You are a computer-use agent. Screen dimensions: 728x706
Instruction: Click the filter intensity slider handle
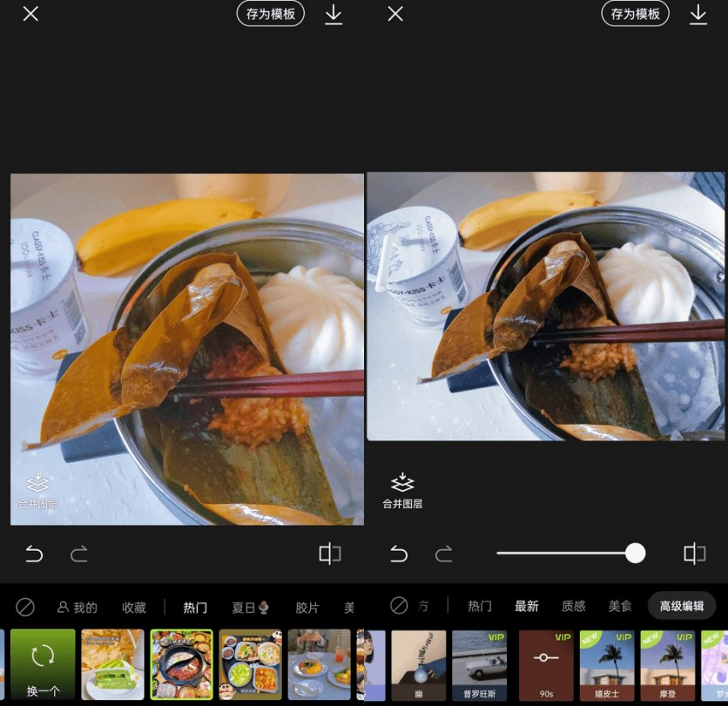tap(635, 553)
